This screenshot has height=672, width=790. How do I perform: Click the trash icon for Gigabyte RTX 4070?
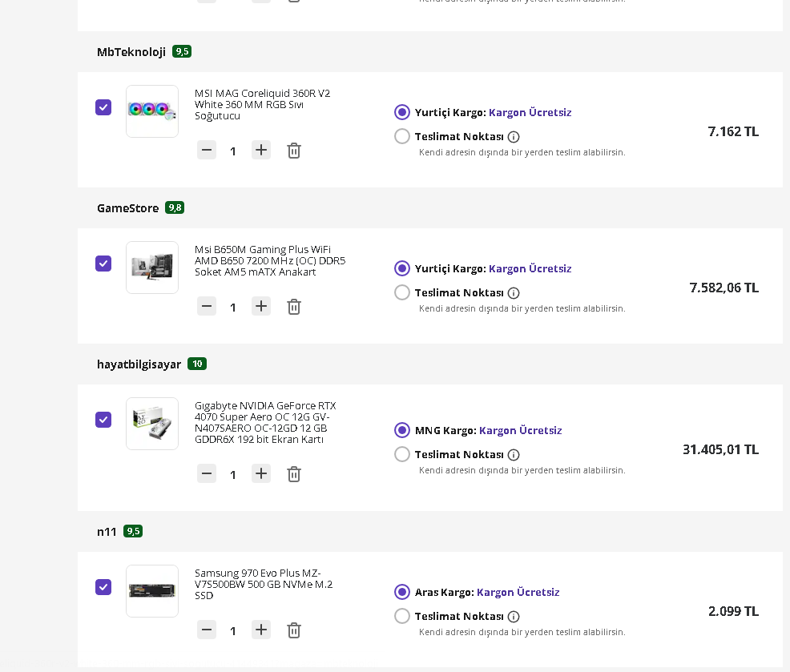click(294, 474)
